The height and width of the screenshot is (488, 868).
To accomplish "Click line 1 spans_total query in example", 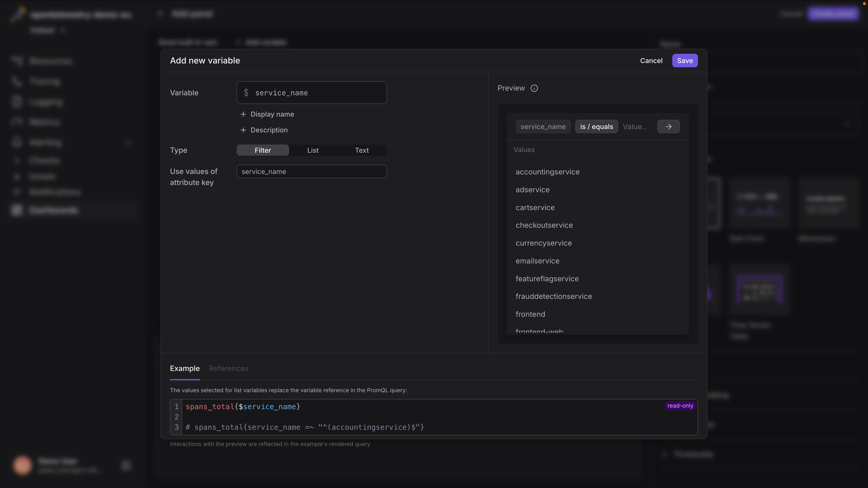I will coord(243,407).
